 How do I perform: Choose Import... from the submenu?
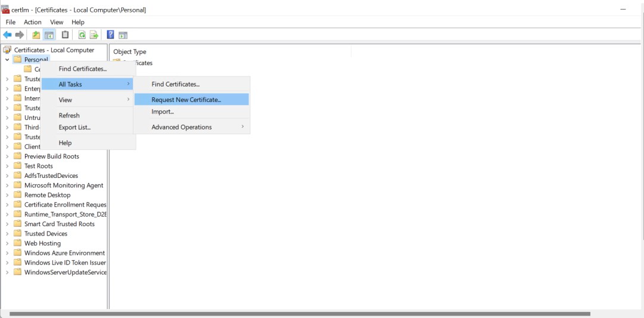192,112
